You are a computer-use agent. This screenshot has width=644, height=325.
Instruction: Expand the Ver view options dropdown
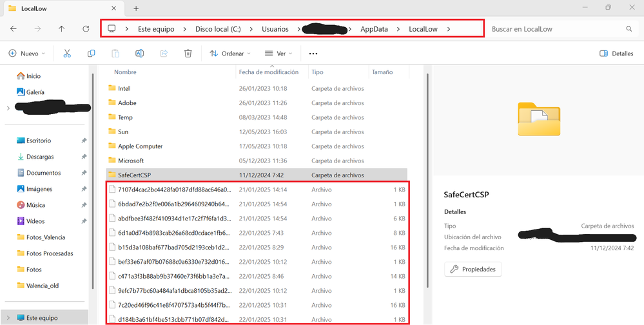click(x=278, y=54)
